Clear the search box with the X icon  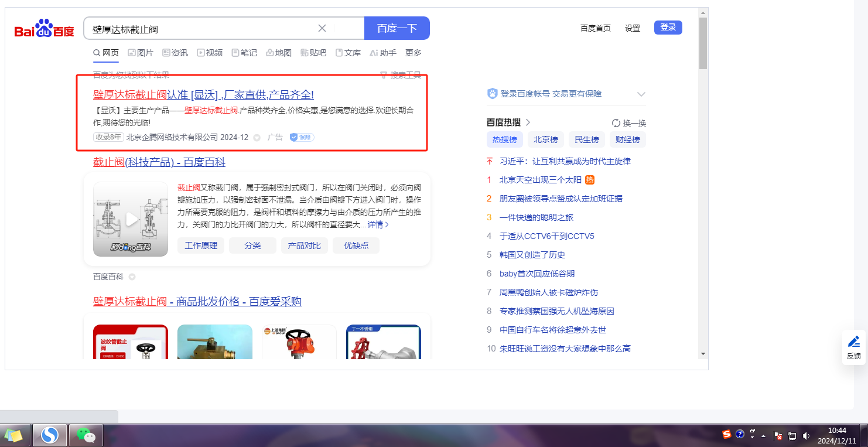point(322,28)
